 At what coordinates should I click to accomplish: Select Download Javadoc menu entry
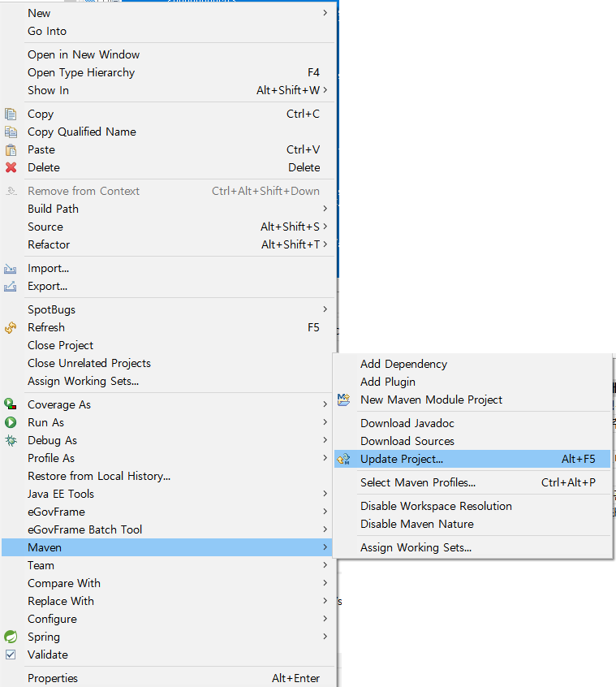point(472,423)
